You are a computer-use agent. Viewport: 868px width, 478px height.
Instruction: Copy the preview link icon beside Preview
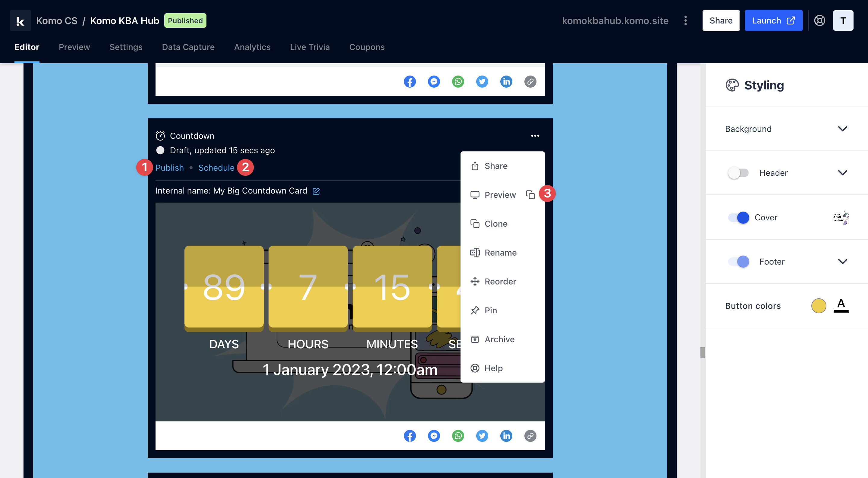pos(530,195)
